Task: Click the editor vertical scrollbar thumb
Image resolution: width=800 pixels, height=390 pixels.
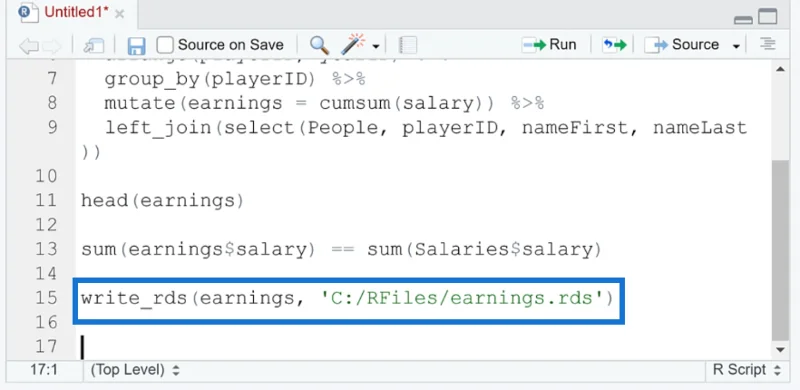Action: (x=781, y=250)
